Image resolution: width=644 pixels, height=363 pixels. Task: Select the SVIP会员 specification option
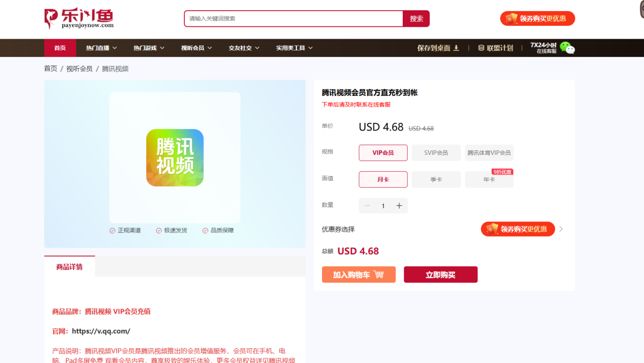tap(436, 153)
